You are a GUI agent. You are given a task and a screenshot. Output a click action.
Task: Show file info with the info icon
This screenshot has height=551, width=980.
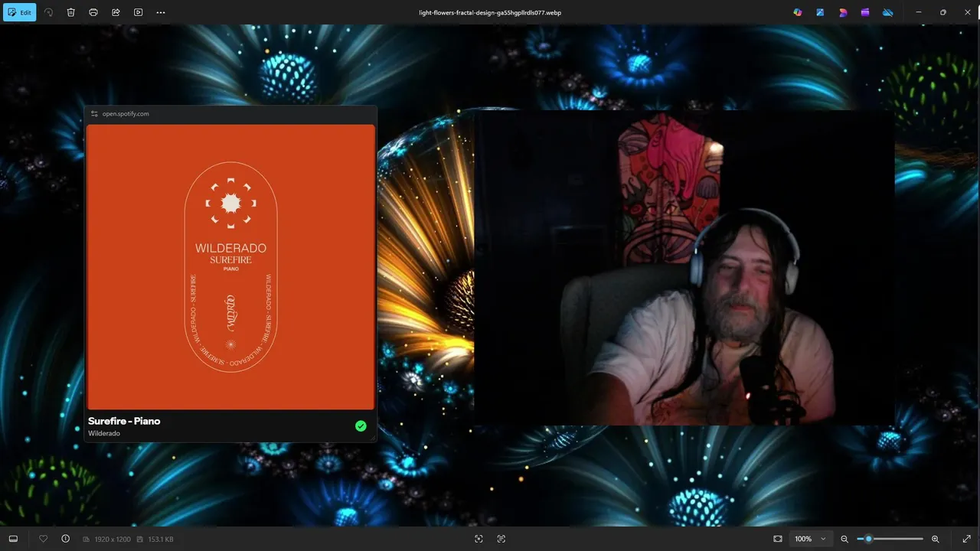65,539
